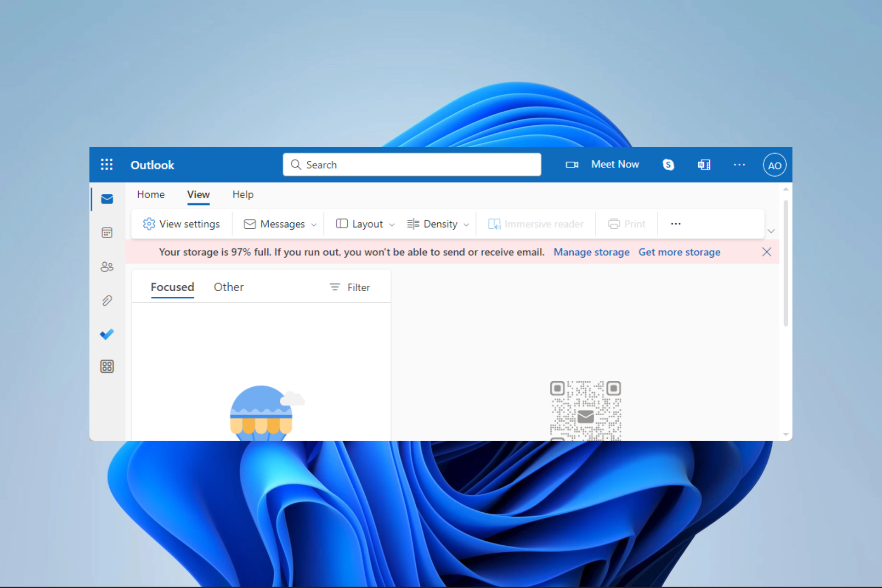
Task: Click the Apps grid icon in sidebar
Action: click(x=106, y=366)
